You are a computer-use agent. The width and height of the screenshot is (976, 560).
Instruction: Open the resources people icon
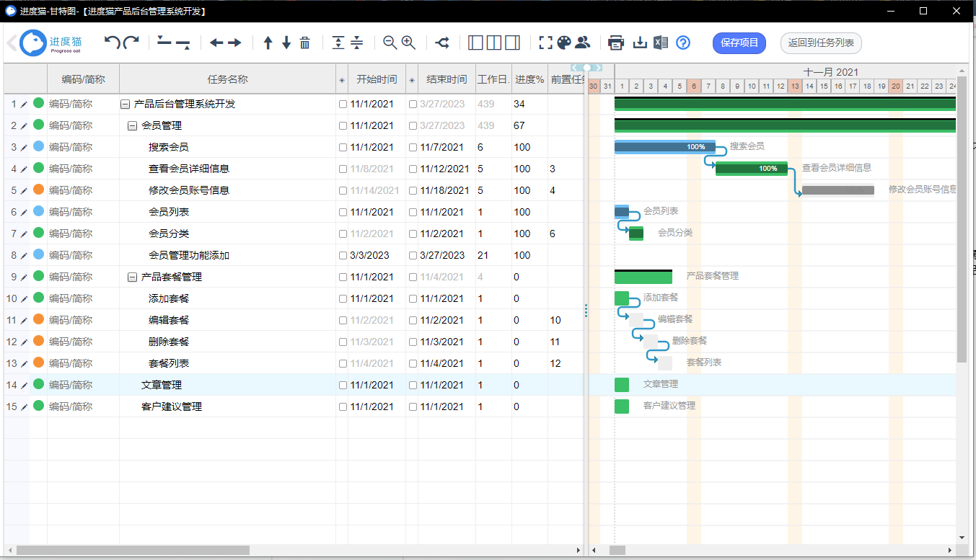click(x=582, y=43)
